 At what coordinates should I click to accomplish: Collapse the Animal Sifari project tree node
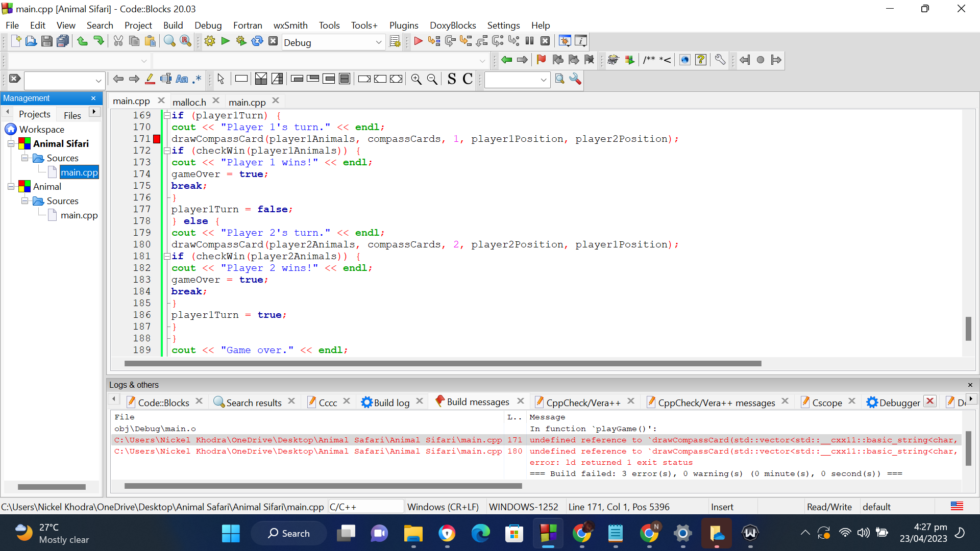[11, 144]
